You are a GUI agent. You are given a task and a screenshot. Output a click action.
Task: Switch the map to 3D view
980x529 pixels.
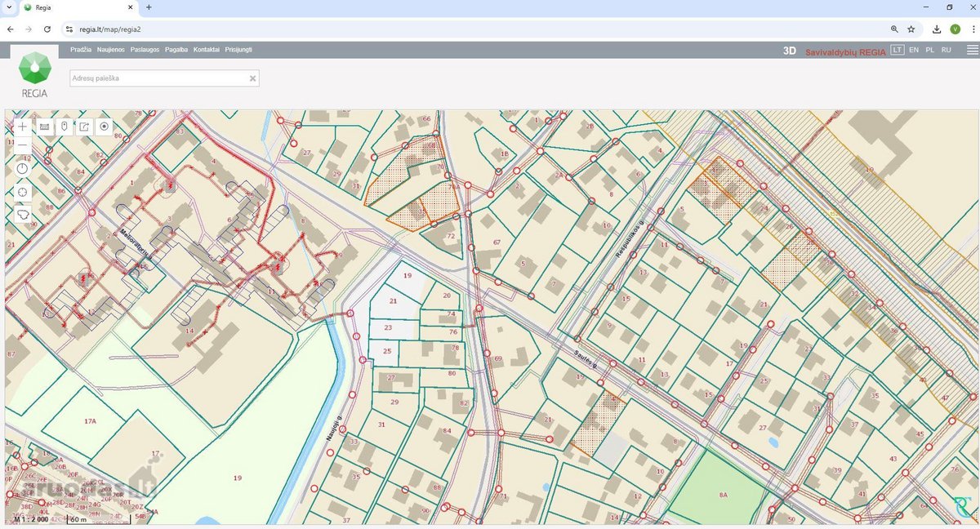pos(789,50)
